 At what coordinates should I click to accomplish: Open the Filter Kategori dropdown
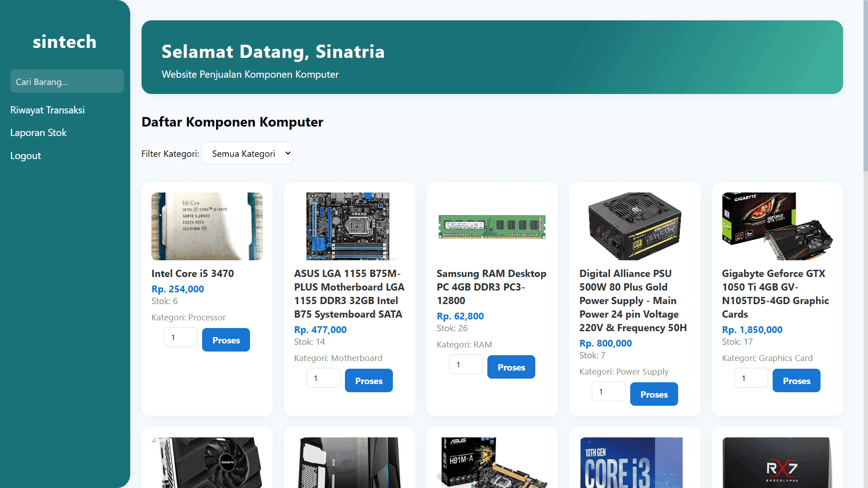247,153
